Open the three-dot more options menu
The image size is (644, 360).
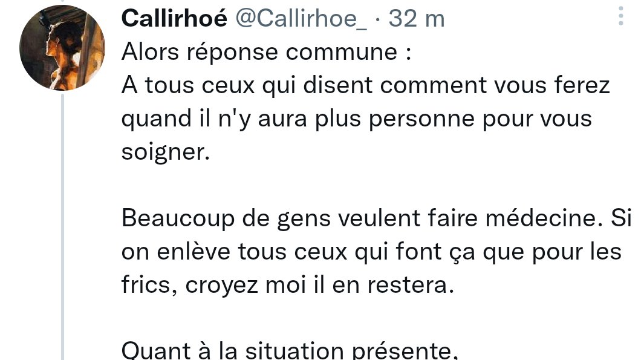(x=620, y=17)
